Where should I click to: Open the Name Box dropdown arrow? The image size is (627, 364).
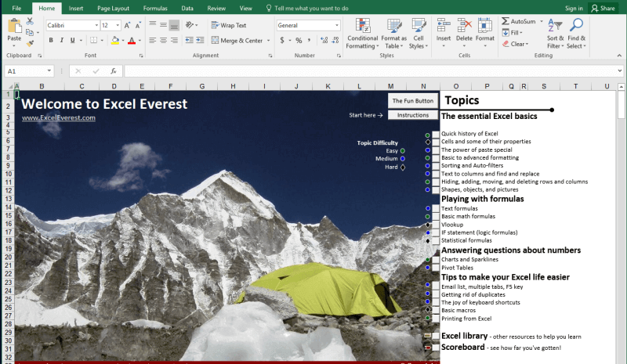pyautogui.click(x=49, y=71)
